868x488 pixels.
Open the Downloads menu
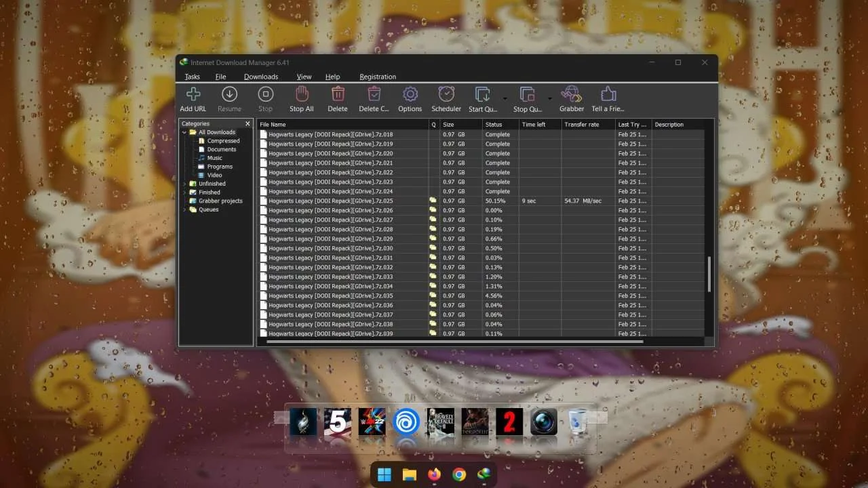pos(261,77)
